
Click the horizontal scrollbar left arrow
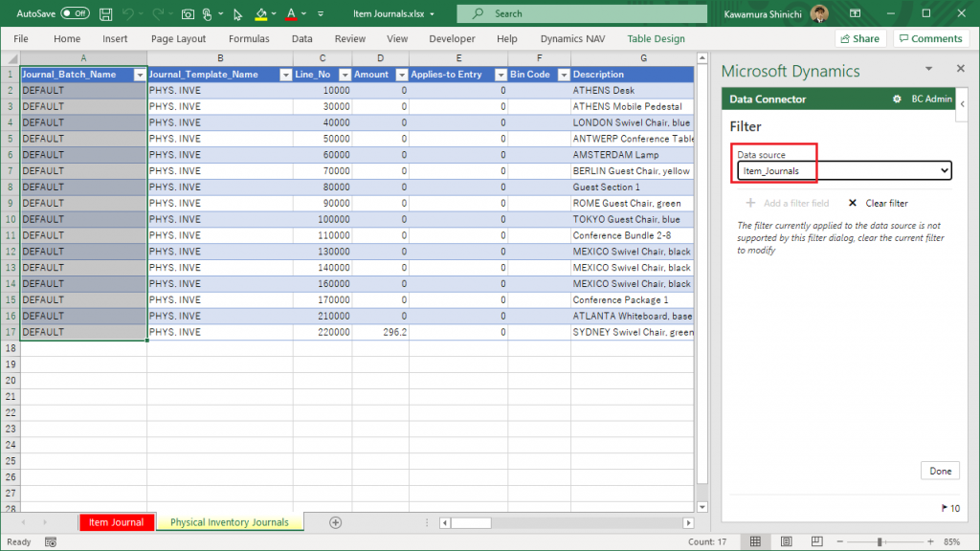coord(445,523)
